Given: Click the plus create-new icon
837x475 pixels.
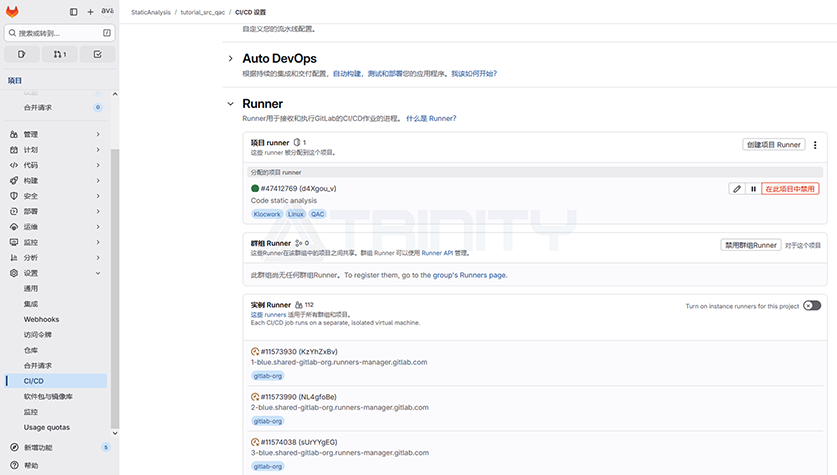Looking at the screenshot, I should tap(90, 12).
